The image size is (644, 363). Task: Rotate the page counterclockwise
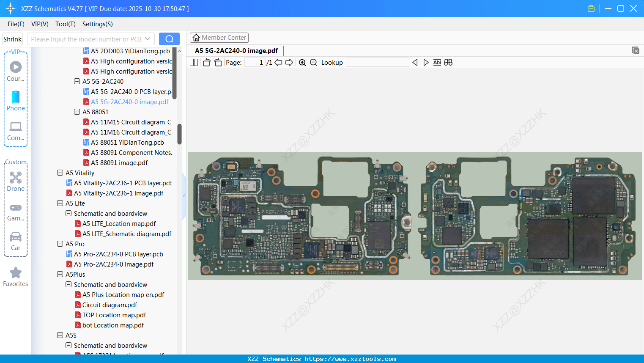[x=206, y=63]
